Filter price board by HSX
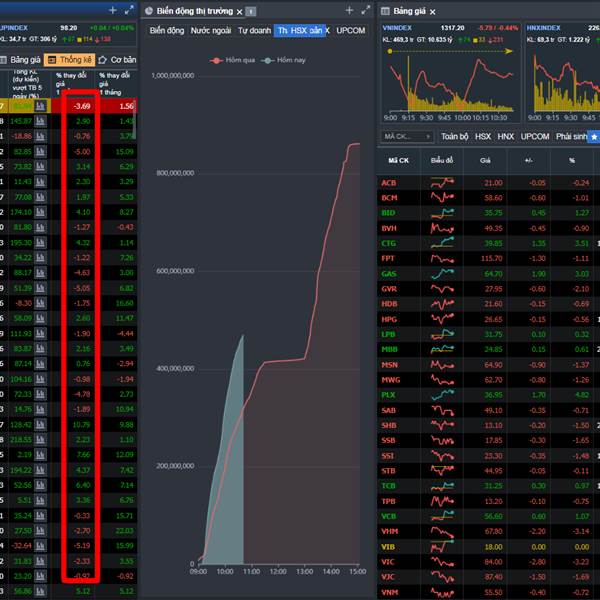Viewport: 600px width, 600px height. 483,137
